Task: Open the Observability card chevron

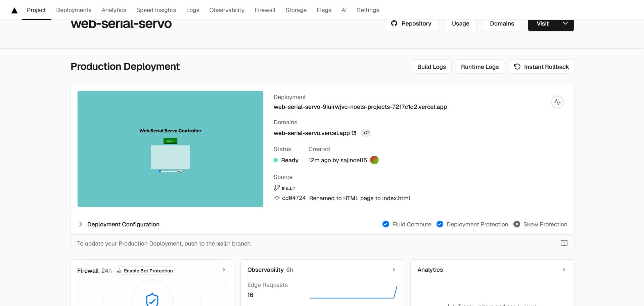Action: tap(394, 270)
